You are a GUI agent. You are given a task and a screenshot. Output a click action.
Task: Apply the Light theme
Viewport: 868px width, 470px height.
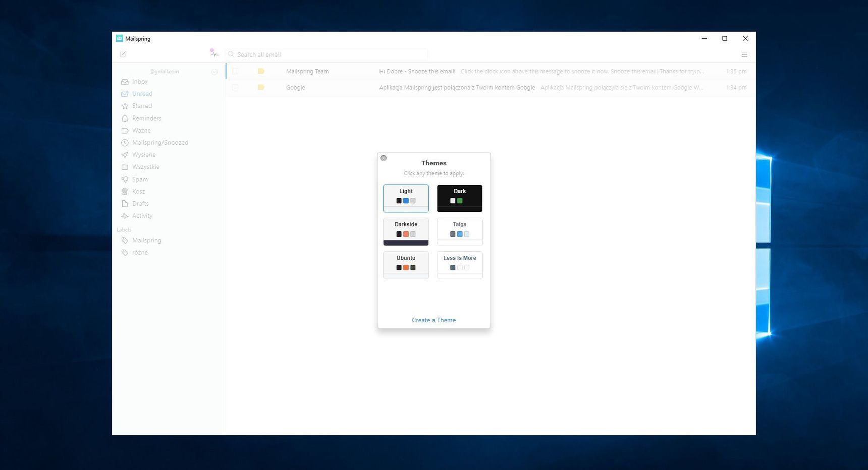406,198
